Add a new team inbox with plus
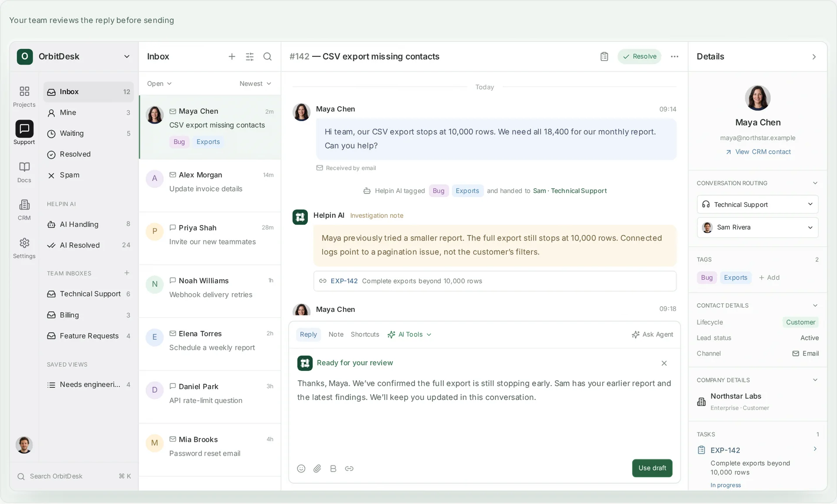 [127, 273]
